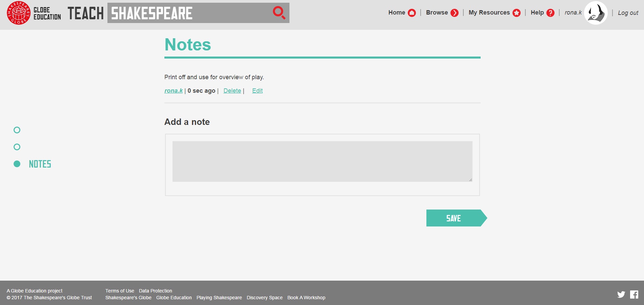This screenshot has width=644, height=305.
Task: Open My Resources in top navigation
Action: (489, 13)
